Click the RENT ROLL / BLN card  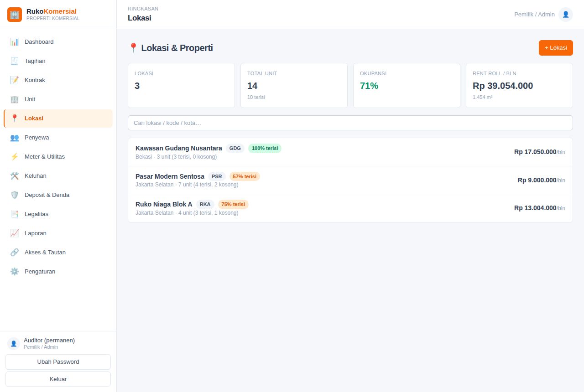(519, 85)
